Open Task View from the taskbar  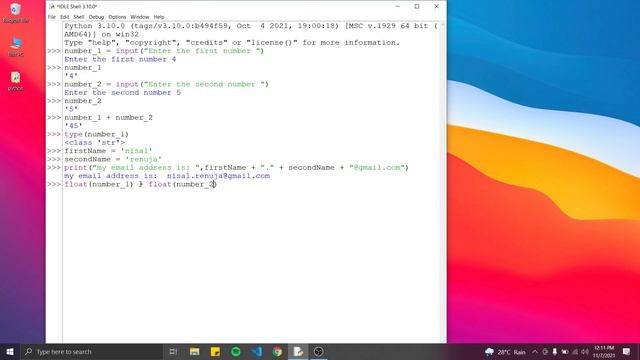pos(173,351)
